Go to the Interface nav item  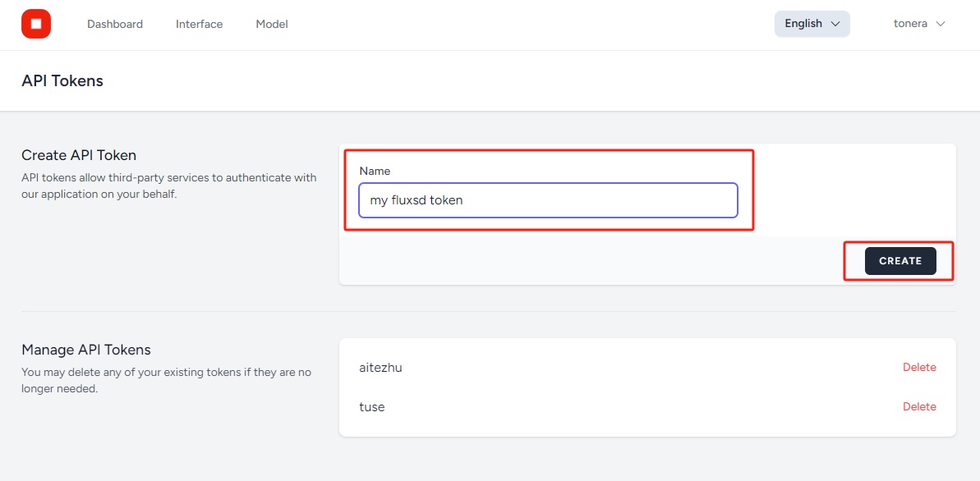200,25
